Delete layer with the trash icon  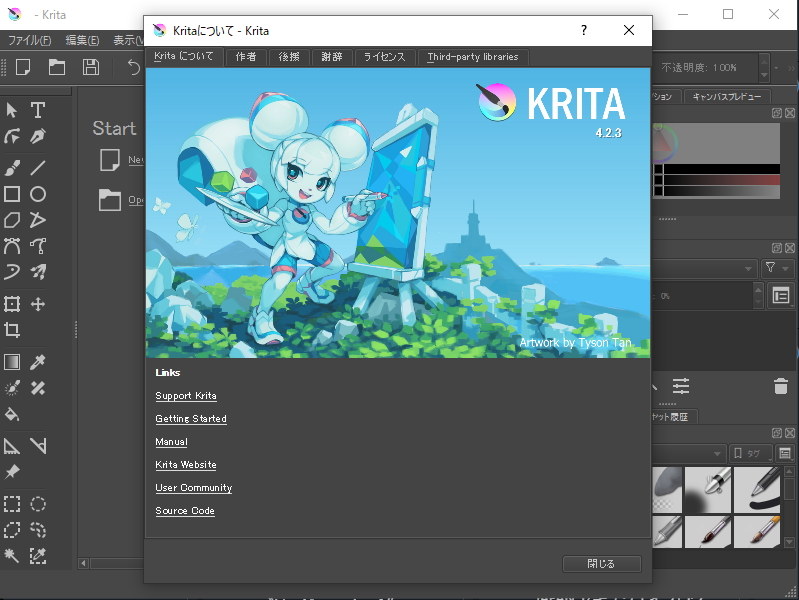(781, 386)
